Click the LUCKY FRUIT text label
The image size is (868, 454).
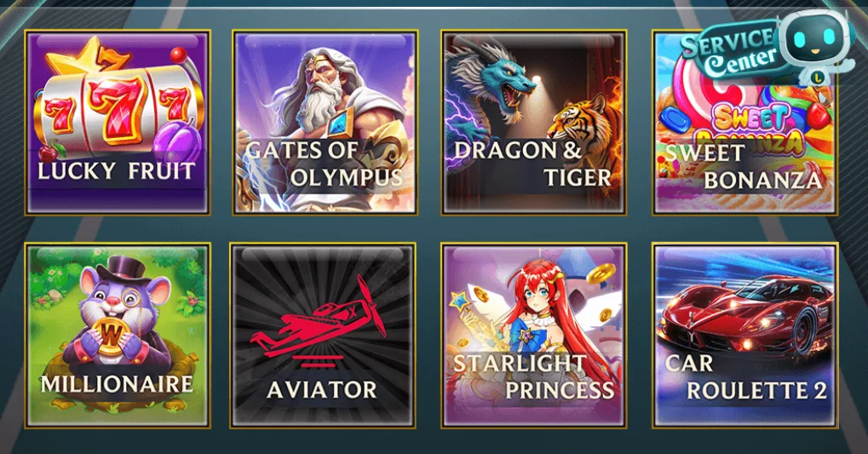116,171
